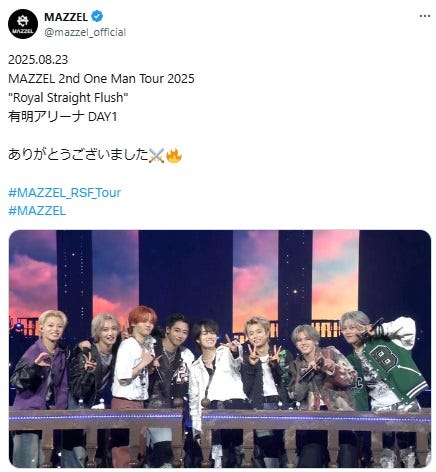Click the orange-haired member in photo
The height and width of the screenshot is (472, 436).
pyautogui.click(x=135, y=357)
